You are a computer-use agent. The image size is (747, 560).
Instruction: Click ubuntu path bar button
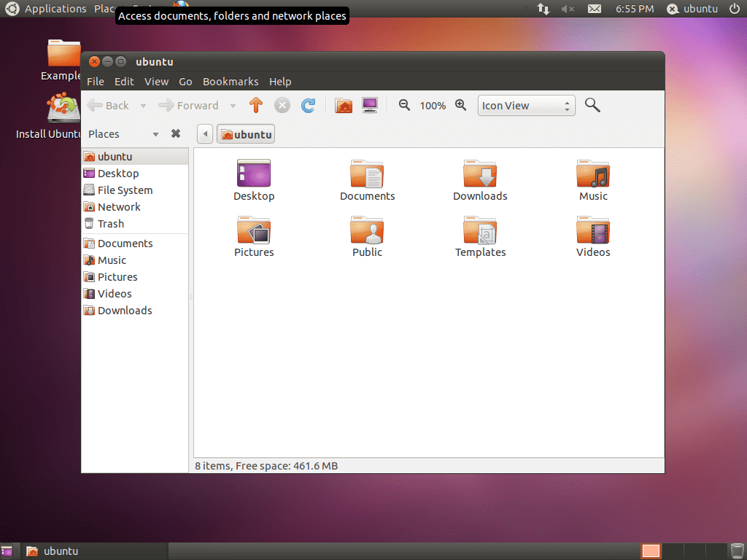246,134
